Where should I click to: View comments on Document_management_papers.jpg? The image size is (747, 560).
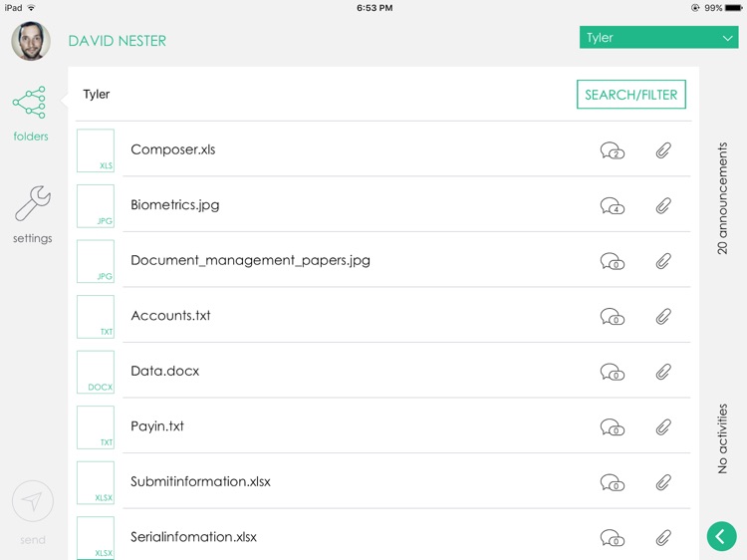tap(613, 261)
